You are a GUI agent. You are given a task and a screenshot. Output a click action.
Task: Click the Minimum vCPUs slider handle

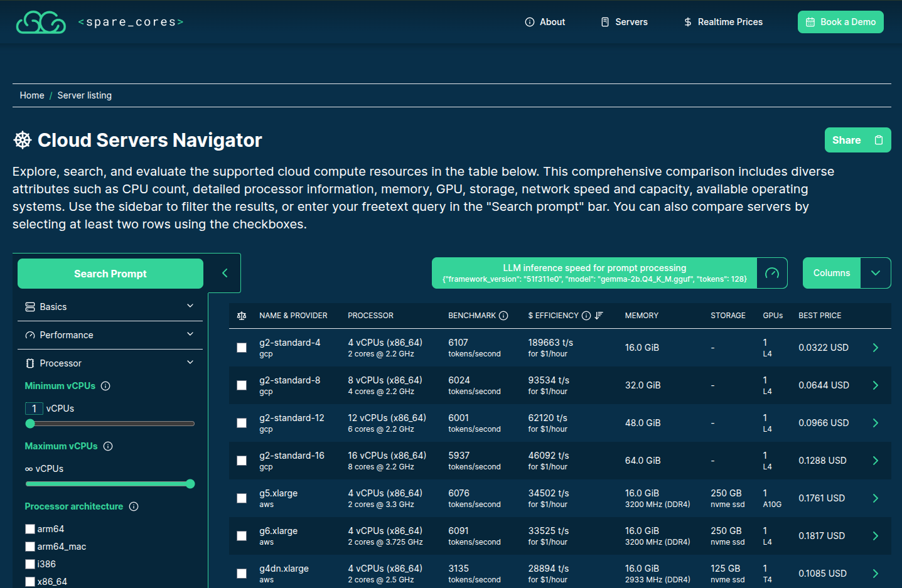tap(30, 424)
